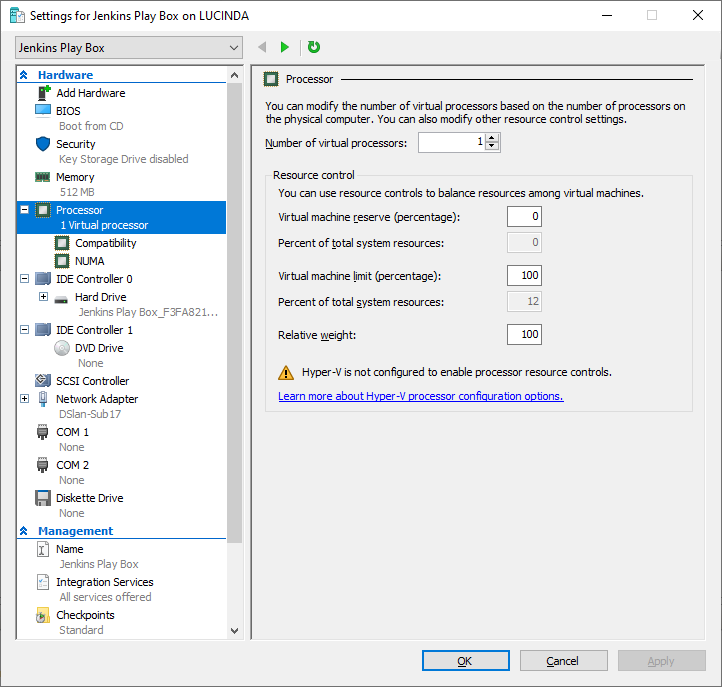722x687 pixels.
Task: Click the Virtual machine limit field
Action: 524,275
